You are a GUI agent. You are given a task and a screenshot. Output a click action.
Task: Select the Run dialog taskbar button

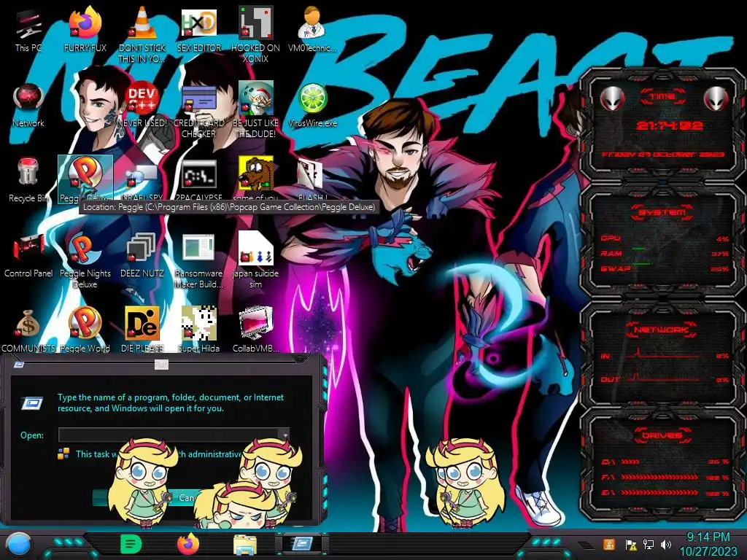point(301,543)
